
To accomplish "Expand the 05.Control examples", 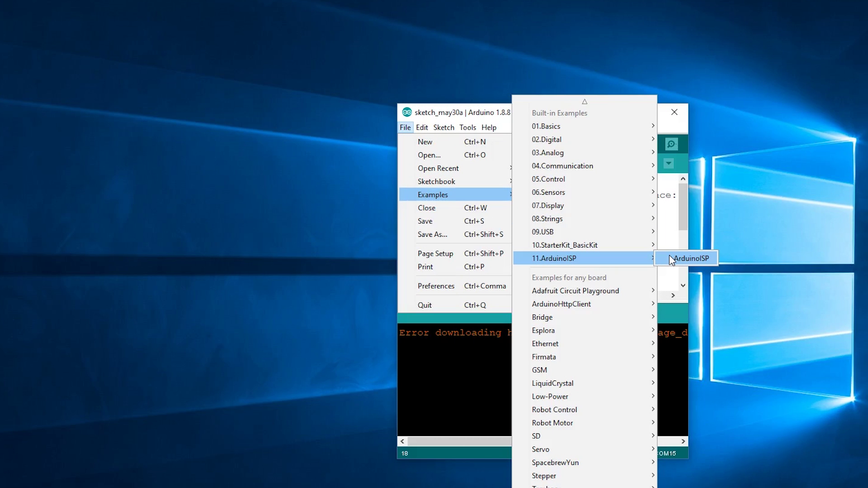I will pos(585,179).
